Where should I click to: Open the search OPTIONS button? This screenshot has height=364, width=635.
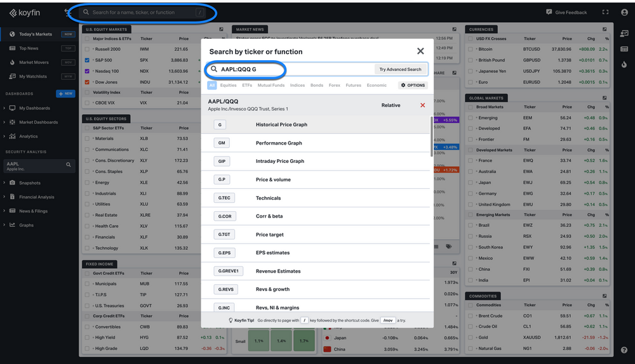[413, 86]
